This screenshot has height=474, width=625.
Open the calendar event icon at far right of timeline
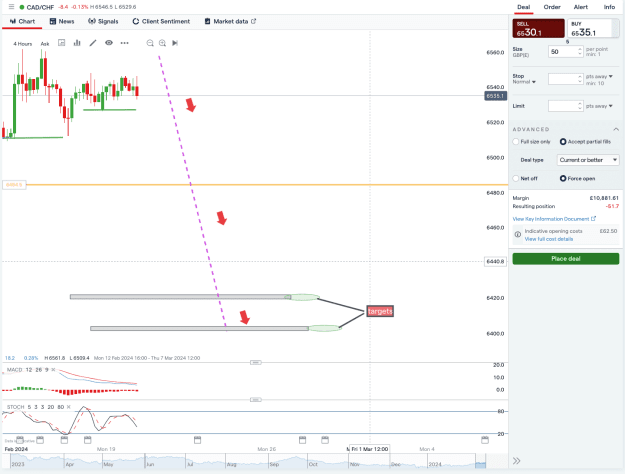pos(485,440)
